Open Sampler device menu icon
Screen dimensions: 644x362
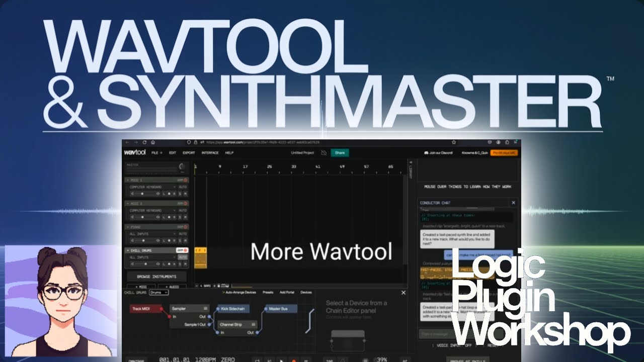(x=206, y=308)
